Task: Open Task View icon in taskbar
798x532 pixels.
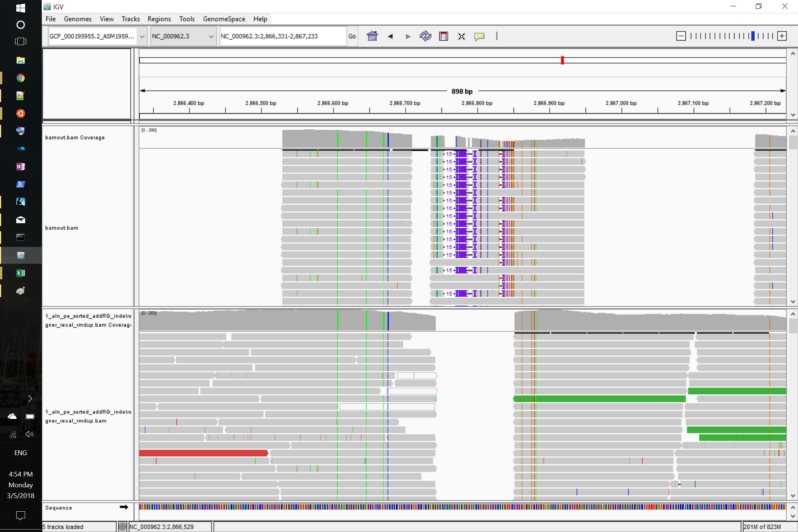Action: point(21,41)
